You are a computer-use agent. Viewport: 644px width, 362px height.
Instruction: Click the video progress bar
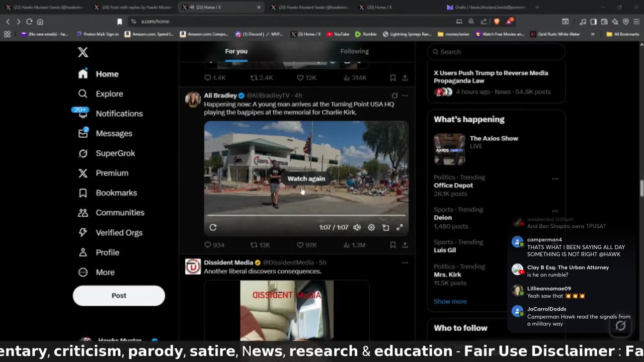click(306, 215)
